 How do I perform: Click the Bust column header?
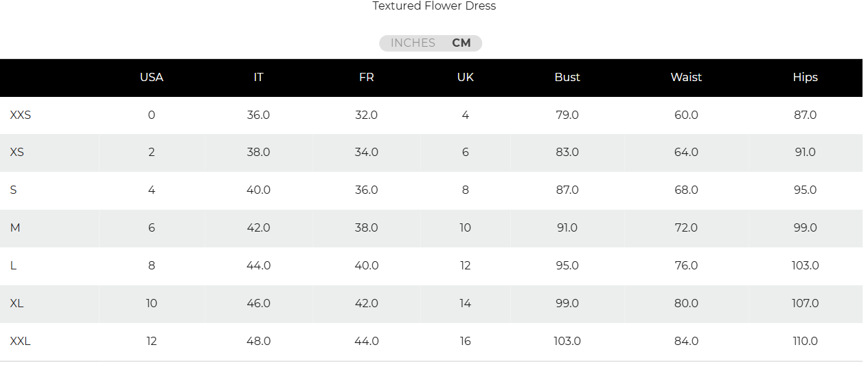tap(567, 77)
